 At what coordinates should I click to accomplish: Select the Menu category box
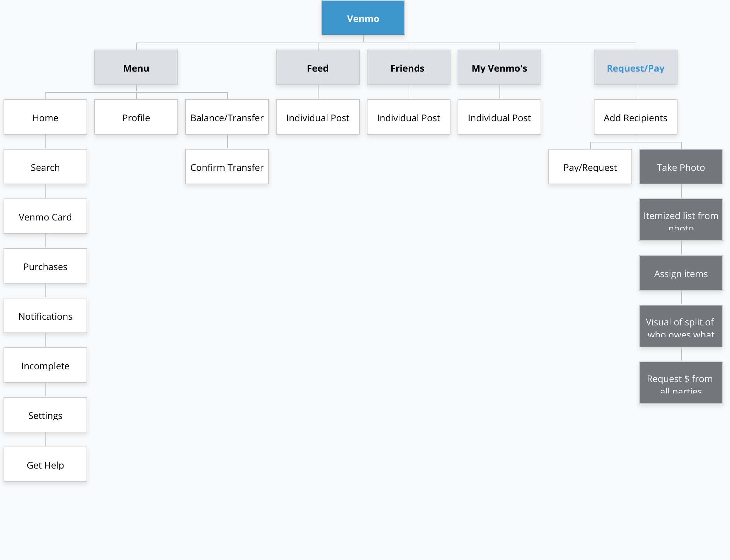[136, 68]
